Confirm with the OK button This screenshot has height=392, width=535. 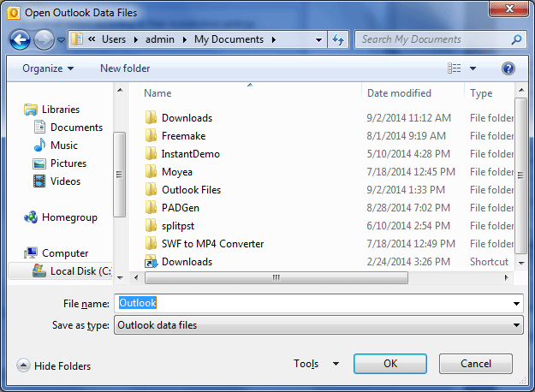coord(390,364)
